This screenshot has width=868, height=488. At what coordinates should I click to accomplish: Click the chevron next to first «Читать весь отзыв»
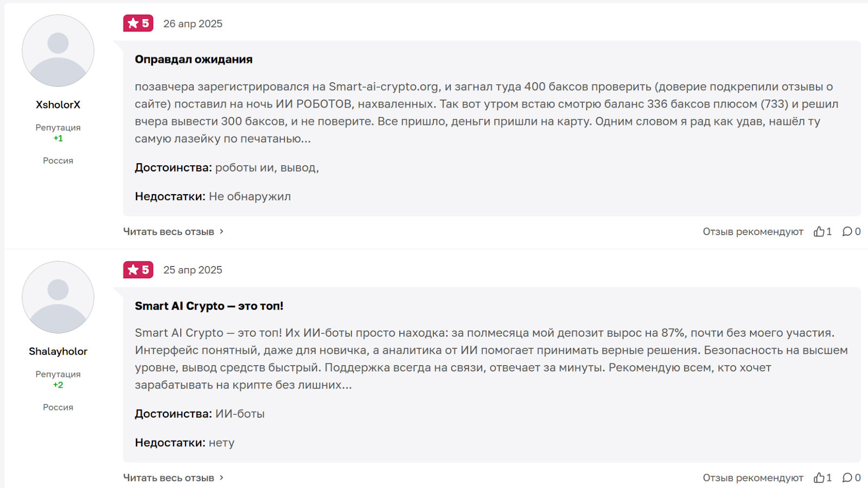[221, 232]
